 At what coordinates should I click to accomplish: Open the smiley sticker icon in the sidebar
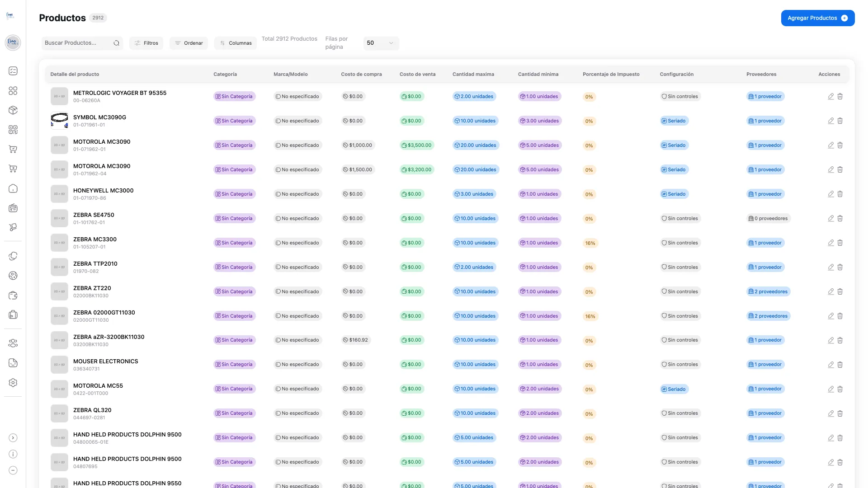(13, 363)
